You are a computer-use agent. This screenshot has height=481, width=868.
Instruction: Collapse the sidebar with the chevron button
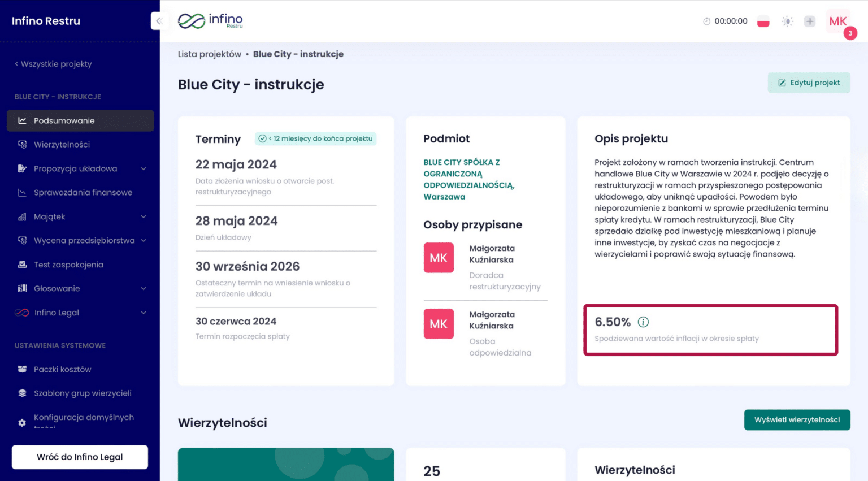pyautogui.click(x=160, y=21)
